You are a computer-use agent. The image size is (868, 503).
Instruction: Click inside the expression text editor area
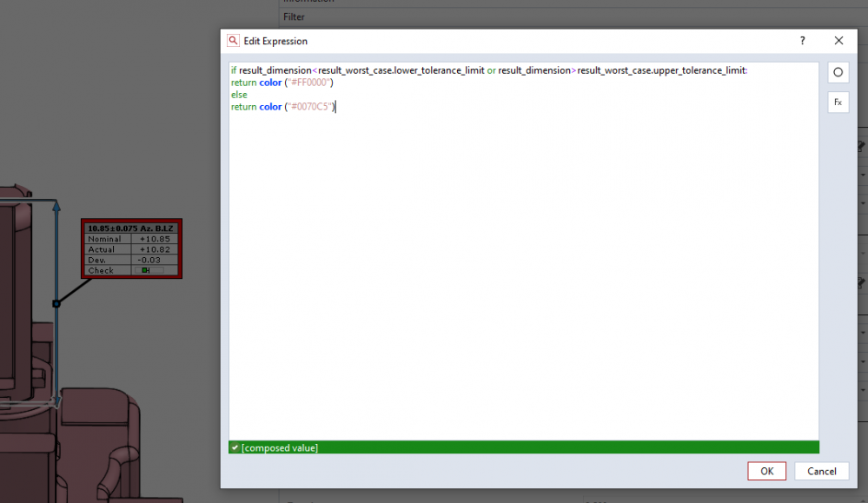point(521,261)
